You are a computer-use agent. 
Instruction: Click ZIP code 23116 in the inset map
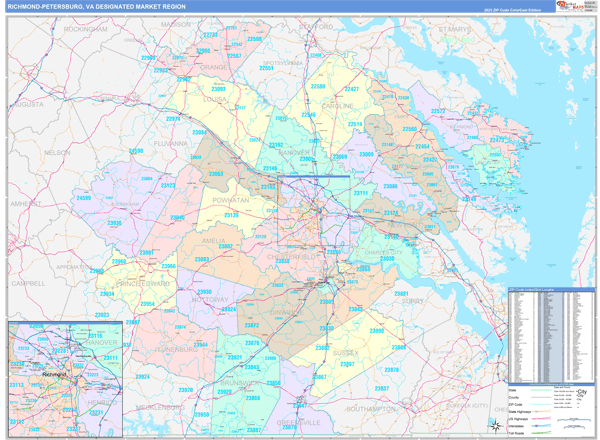coord(95,336)
